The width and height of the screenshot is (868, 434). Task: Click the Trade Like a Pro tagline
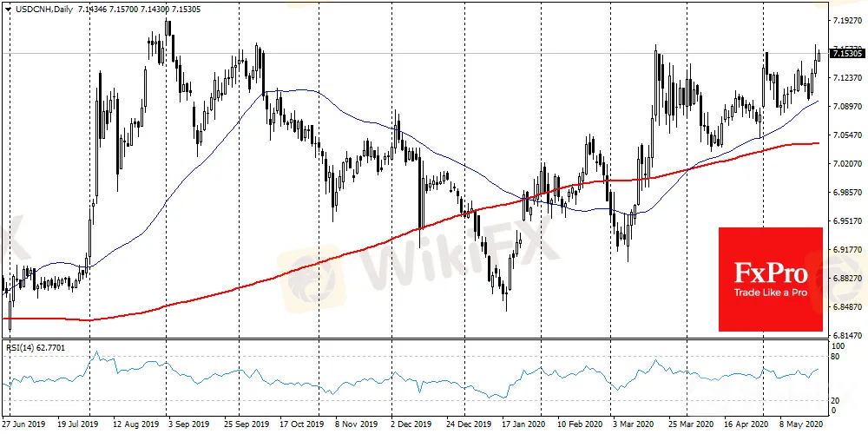click(x=771, y=293)
